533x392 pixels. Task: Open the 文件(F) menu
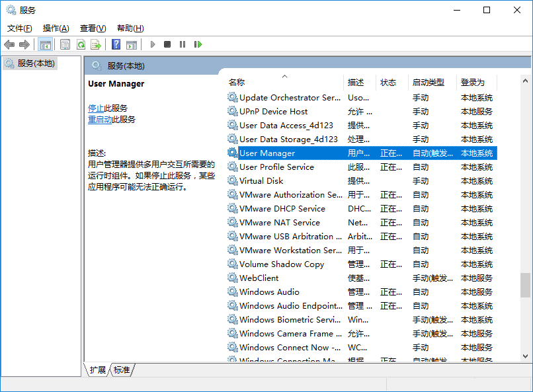pos(20,28)
